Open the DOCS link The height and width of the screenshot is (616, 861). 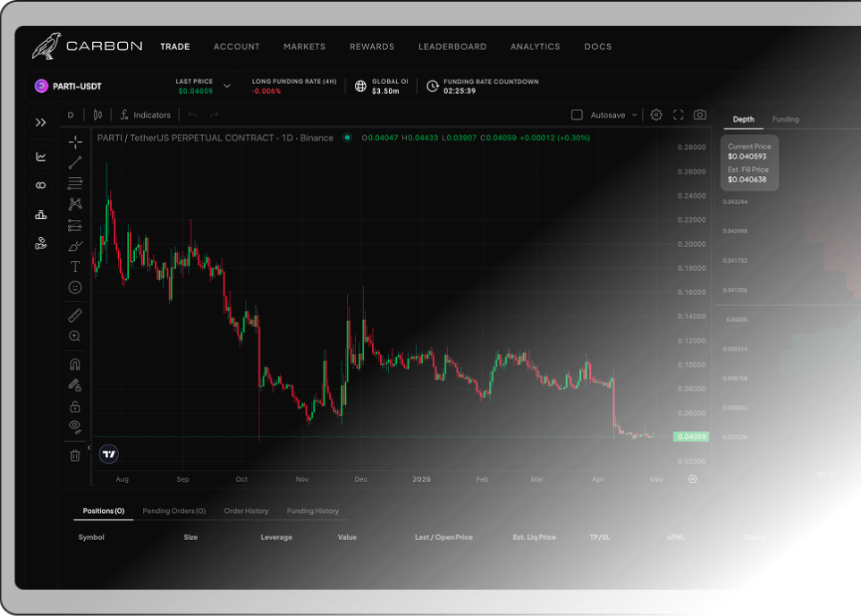point(598,46)
